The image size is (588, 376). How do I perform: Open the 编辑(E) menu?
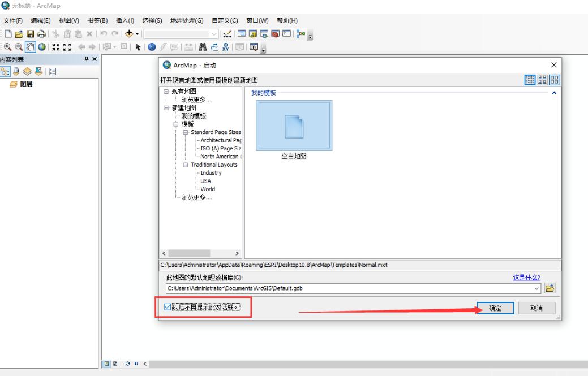coord(41,20)
